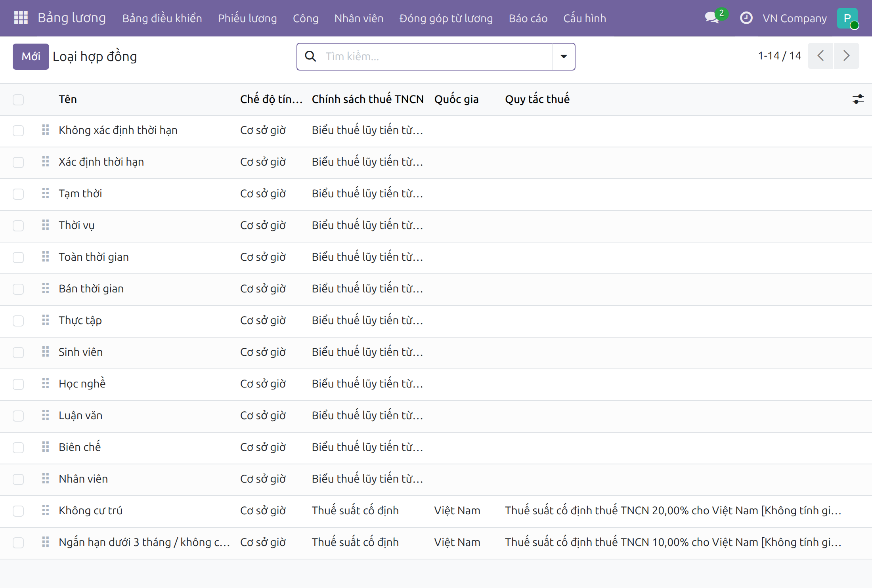
Task: Grab drag handle of Không cư trú row
Action: (x=46, y=510)
